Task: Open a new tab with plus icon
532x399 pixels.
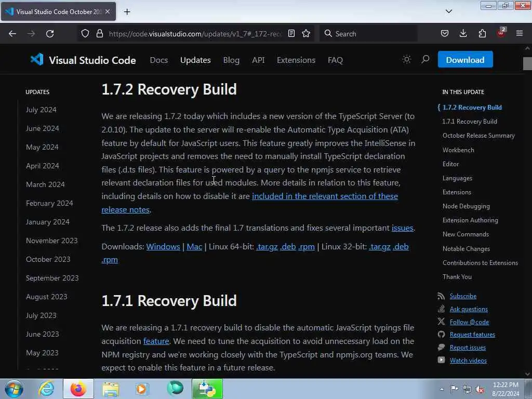Action: (127, 12)
